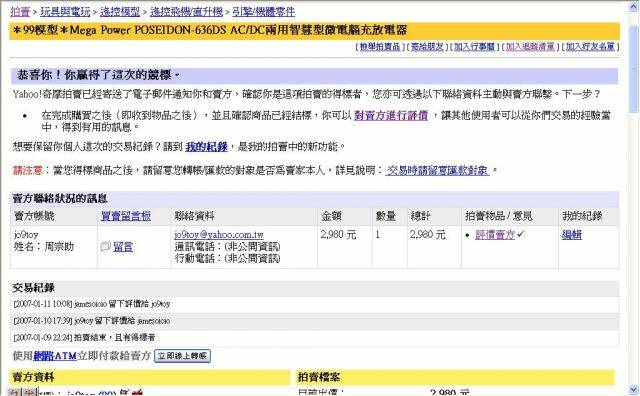Click 評價賣方 link in the table
Screen dimensions: 640x396
point(495,235)
